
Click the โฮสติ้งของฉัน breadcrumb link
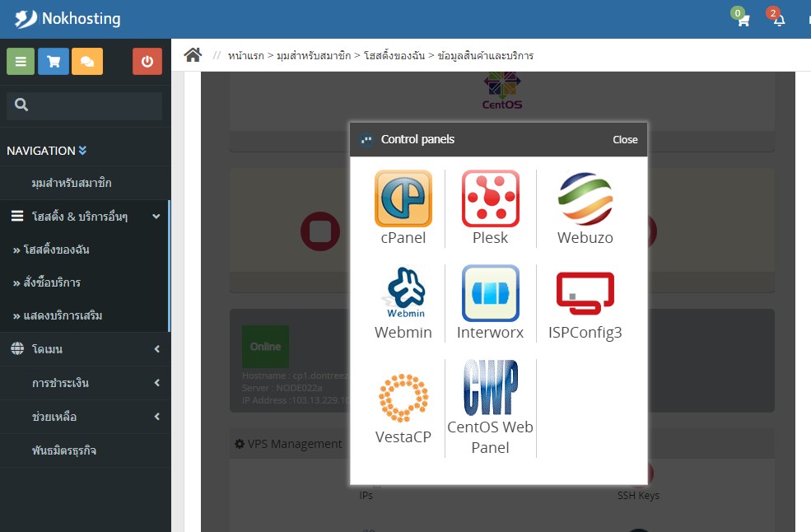coord(394,55)
